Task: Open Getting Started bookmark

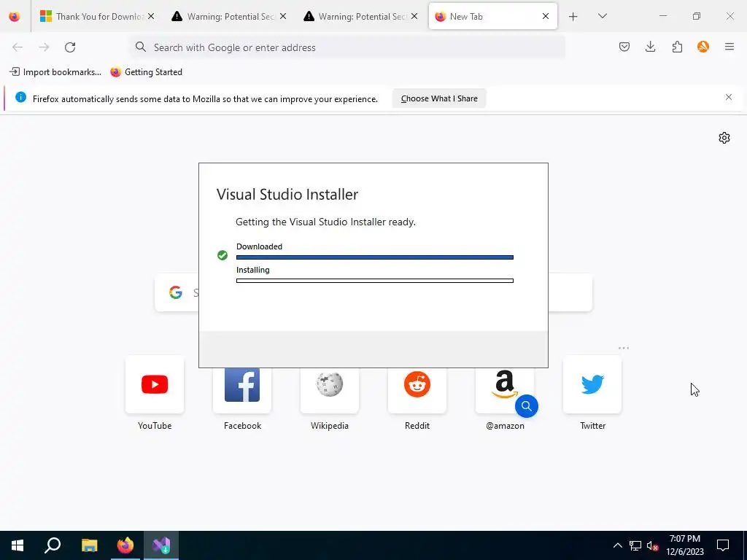Action: coord(146,72)
